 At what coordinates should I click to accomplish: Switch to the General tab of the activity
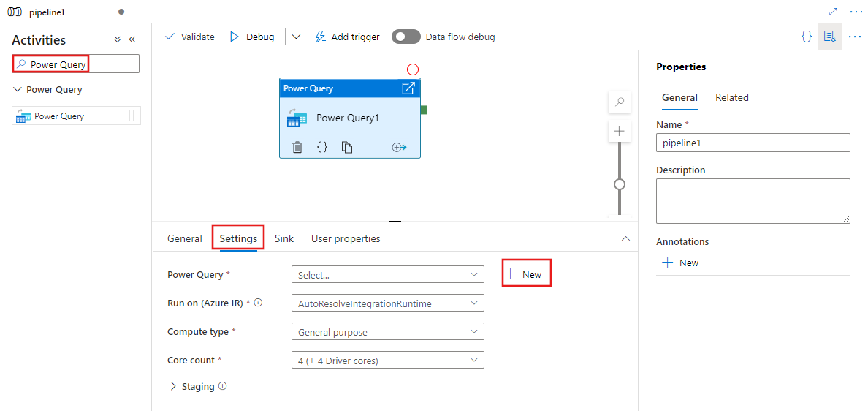pos(184,238)
